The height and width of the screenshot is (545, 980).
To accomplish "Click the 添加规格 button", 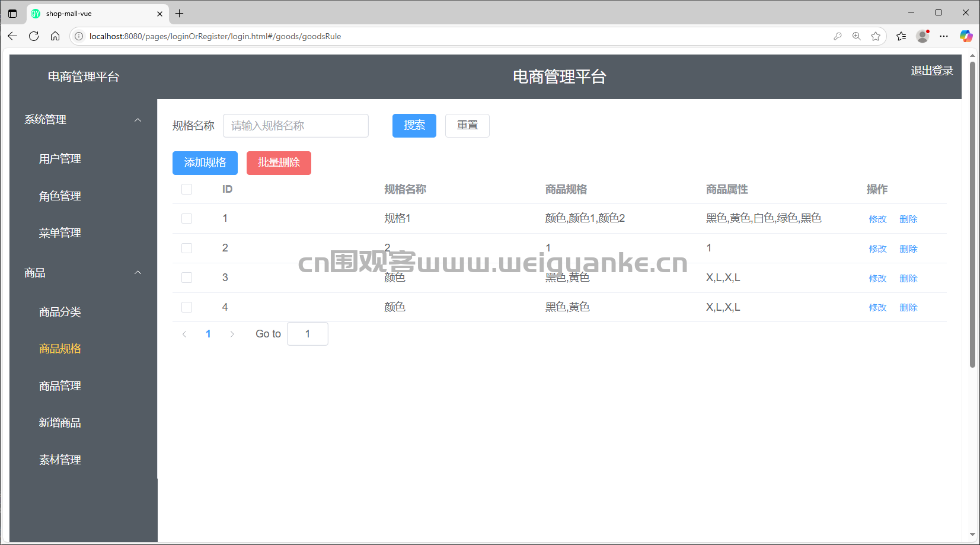I will coord(205,163).
